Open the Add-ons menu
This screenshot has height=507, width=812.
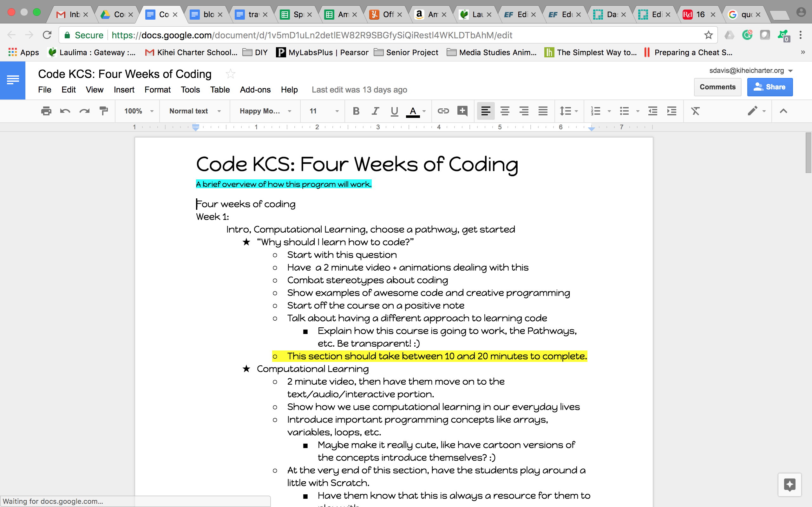pyautogui.click(x=255, y=90)
